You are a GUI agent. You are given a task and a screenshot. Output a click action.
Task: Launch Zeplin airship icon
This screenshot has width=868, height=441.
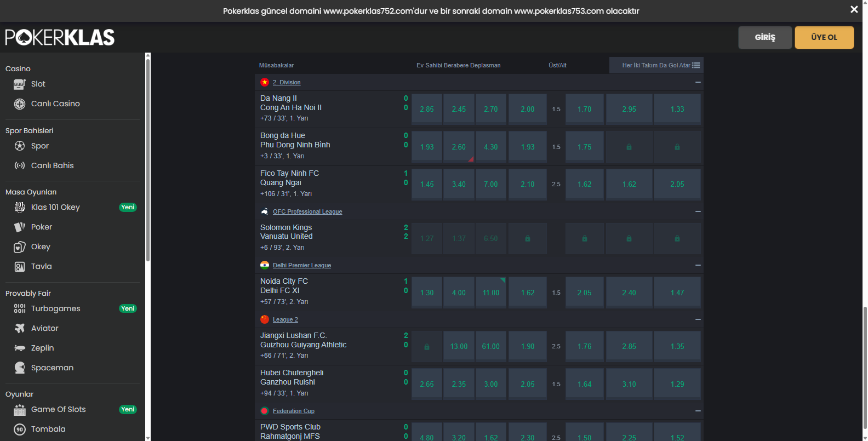pos(20,348)
